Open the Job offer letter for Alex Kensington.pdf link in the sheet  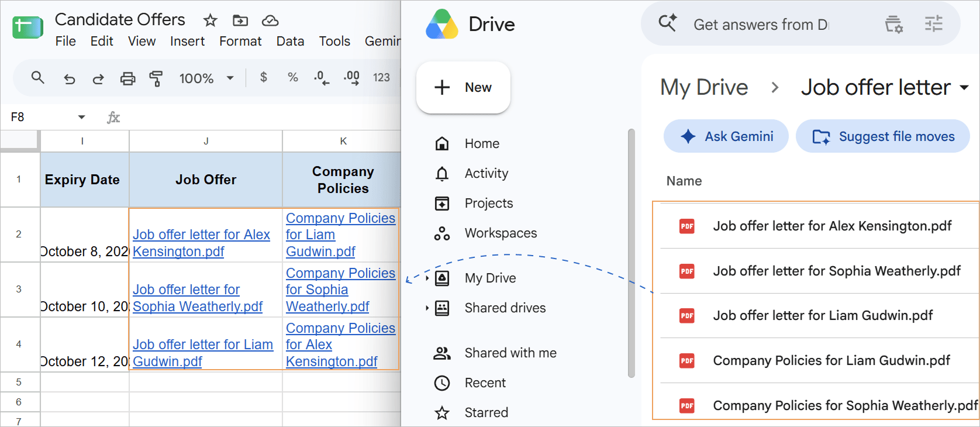[202, 243]
